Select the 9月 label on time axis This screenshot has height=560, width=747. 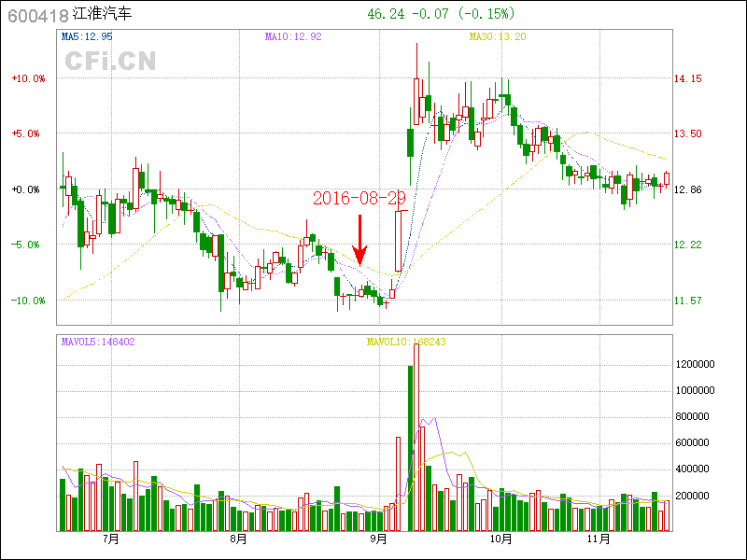tap(378, 539)
